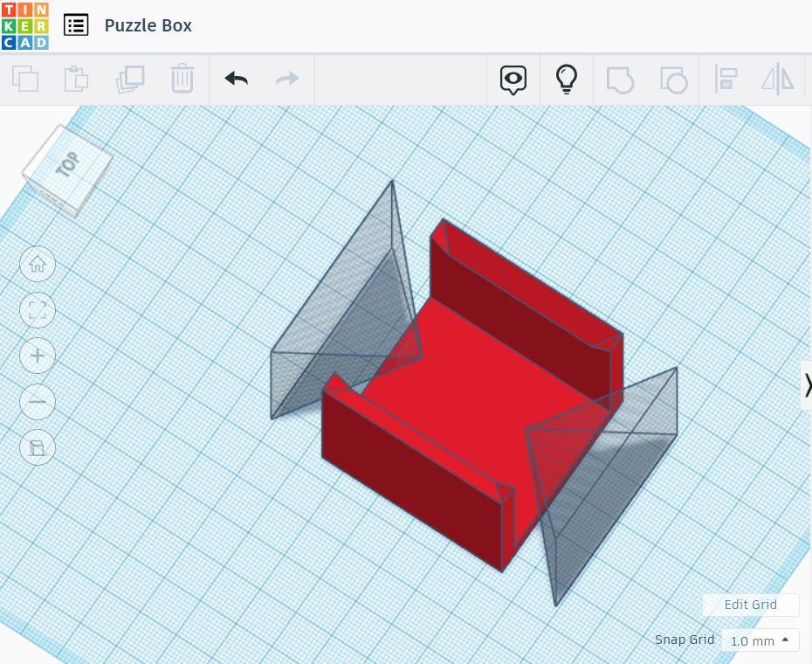The width and height of the screenshot is (812, 664).
Task: Toggle Show all lightbulb icon
Action: (566, 79)
